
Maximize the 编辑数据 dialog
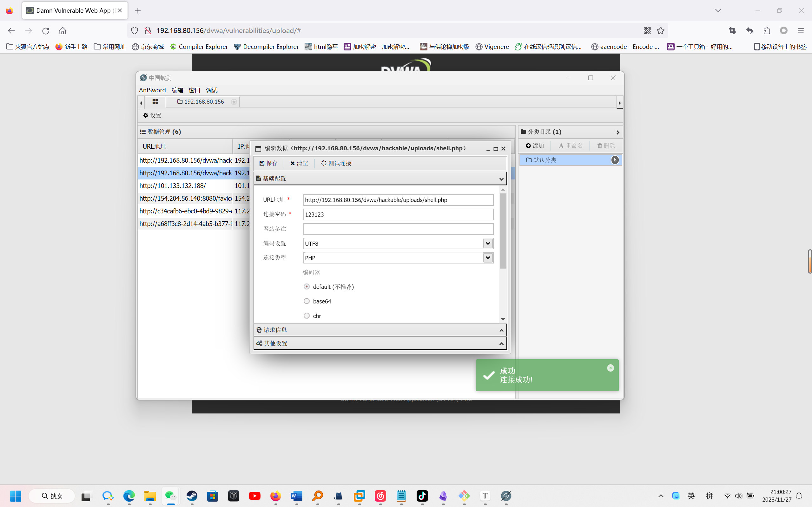[x=496, y=149]
